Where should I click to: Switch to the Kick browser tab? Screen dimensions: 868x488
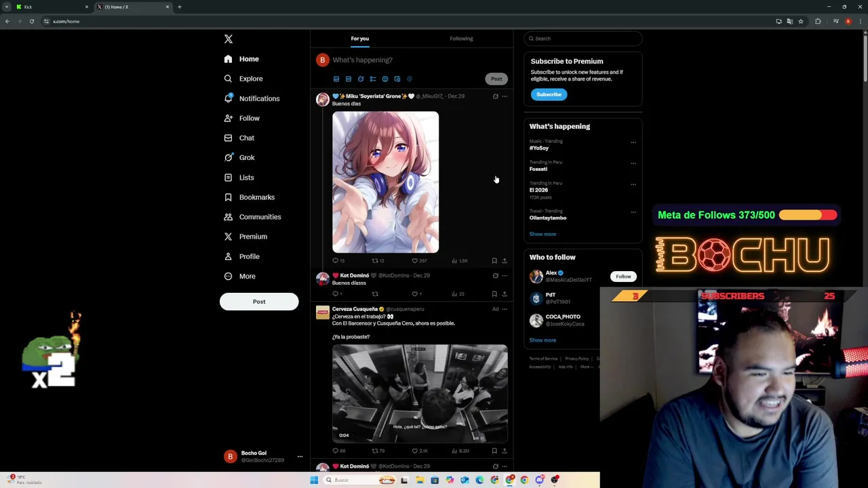(x=53, y=7)
